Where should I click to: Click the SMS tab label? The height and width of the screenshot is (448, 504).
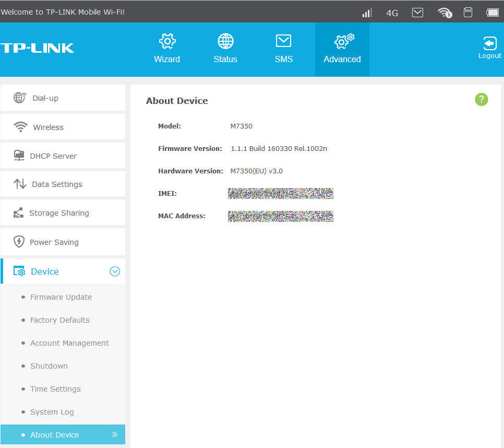pos(283,59)
